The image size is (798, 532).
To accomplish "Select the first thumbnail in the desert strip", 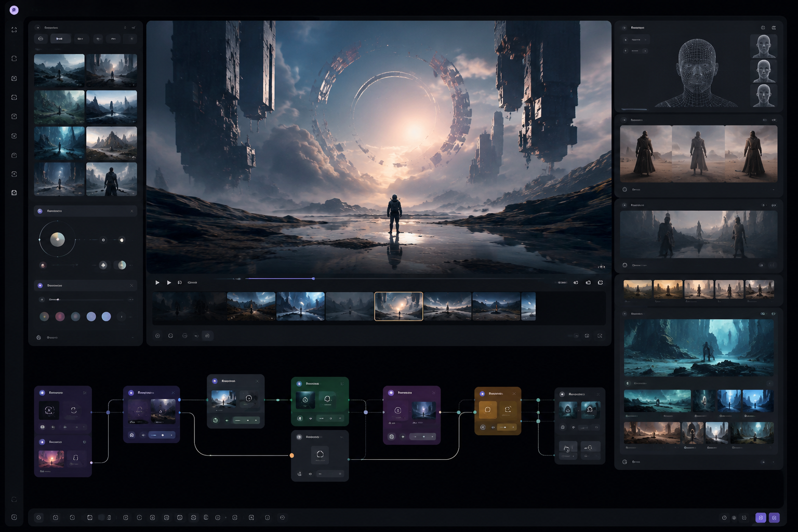I will [x=637, y=289].
